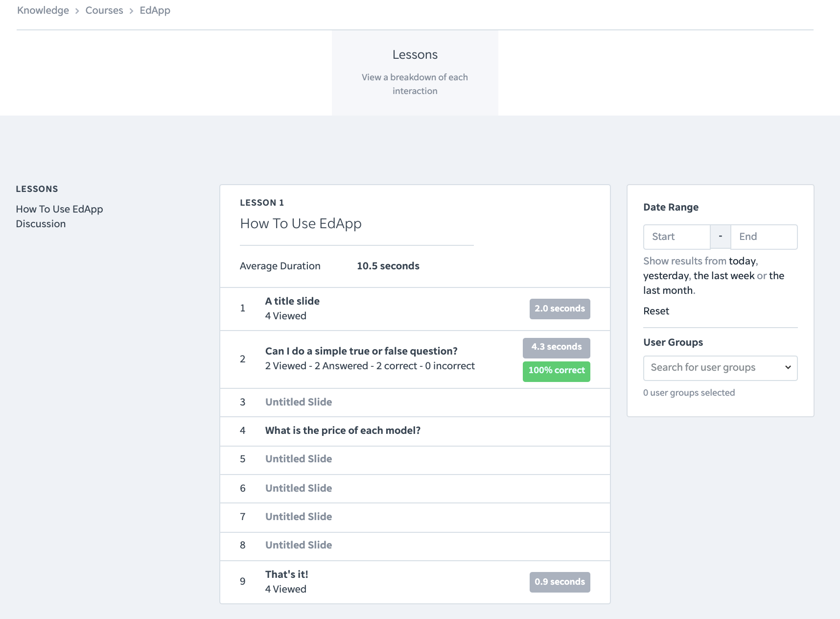Select Untitled Slide number 5
This screenshot has width=840, height=619.
pyautogui.click(x=415, y=459)
